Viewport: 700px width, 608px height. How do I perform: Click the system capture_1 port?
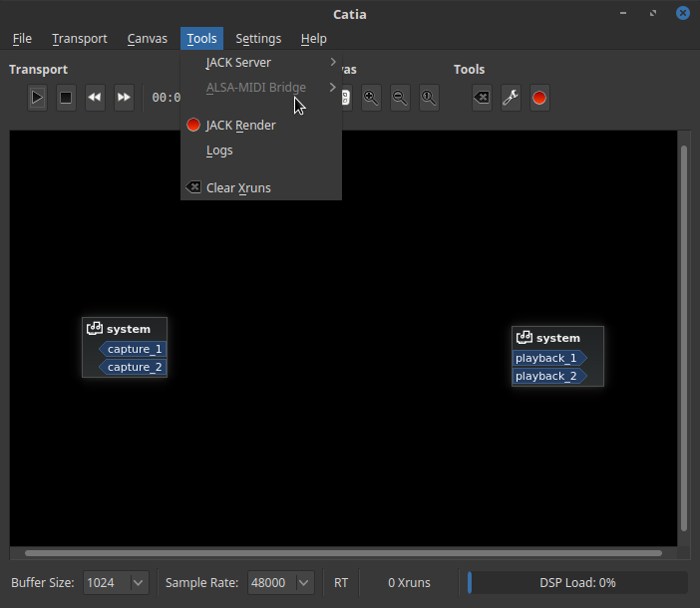(x=134, y=349)
